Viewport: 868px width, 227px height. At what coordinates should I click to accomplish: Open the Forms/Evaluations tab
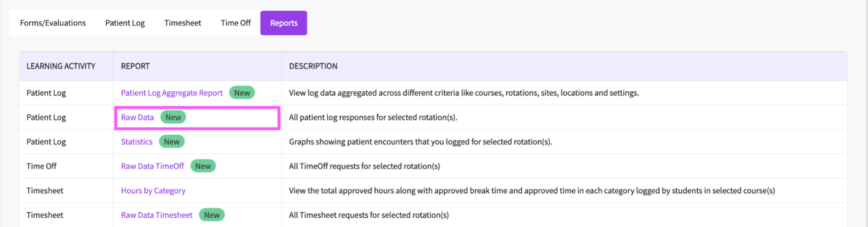coord(53,23)
